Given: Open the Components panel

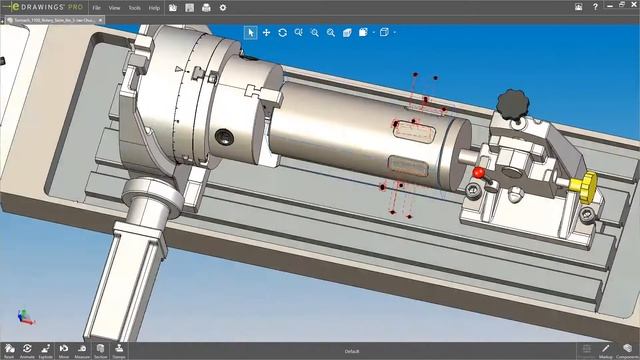Looking at the screenshot, I should click(627, 351).
